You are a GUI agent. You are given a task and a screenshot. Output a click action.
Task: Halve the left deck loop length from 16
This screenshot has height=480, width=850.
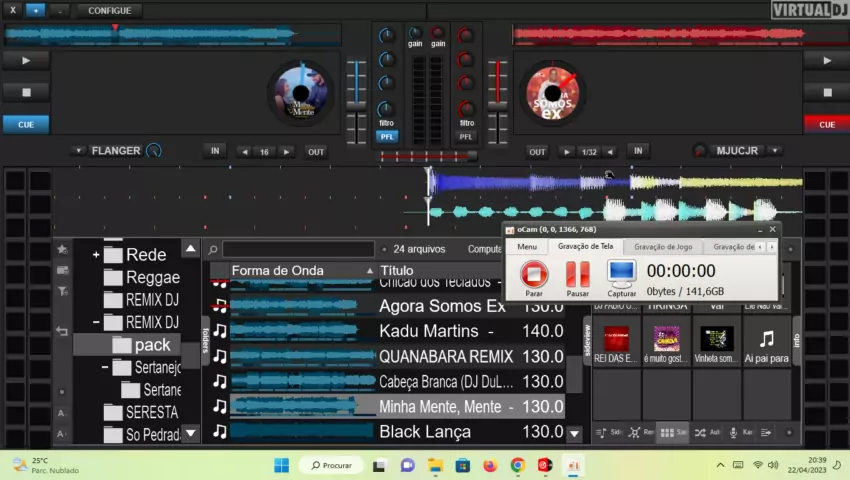(x=245, y=152)
